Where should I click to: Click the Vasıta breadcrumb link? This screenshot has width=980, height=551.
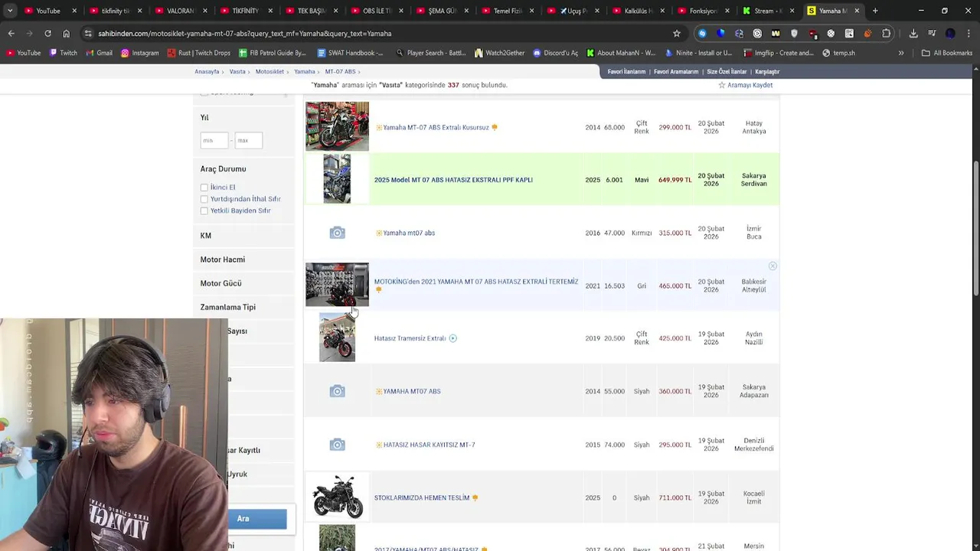pos(237,72)
